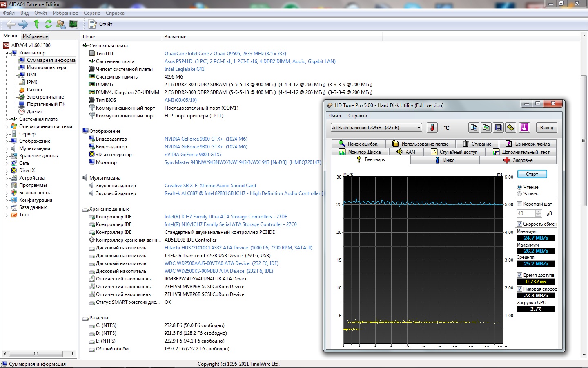
Task: Click the gB size stepper arrows
Action: coord(539,213)
